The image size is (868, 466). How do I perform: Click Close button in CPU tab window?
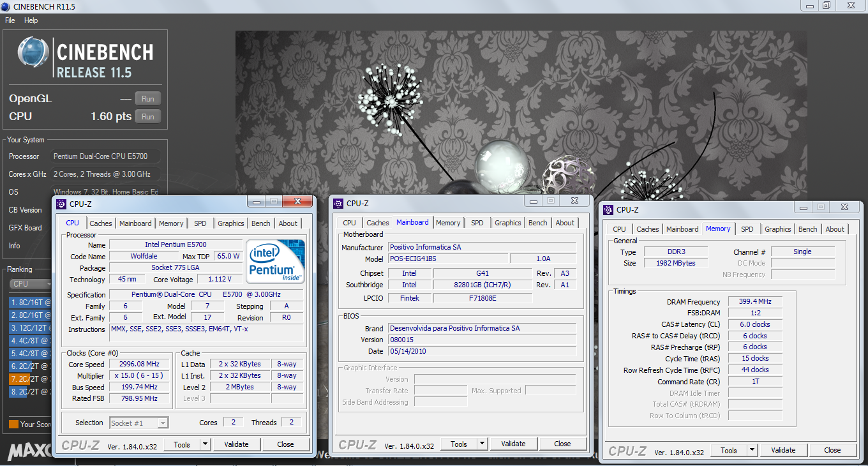[x=286, y=444]
